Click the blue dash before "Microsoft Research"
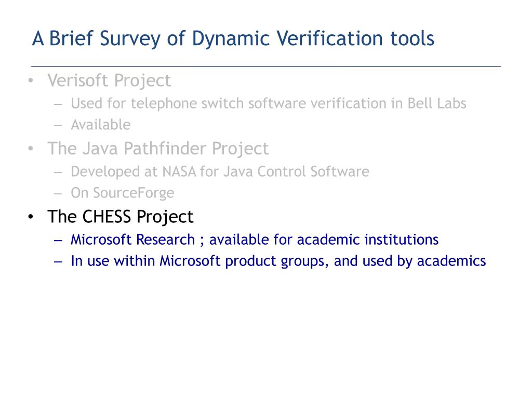The image size is (532, 399). pyautogui.click(x=58, y=240)
